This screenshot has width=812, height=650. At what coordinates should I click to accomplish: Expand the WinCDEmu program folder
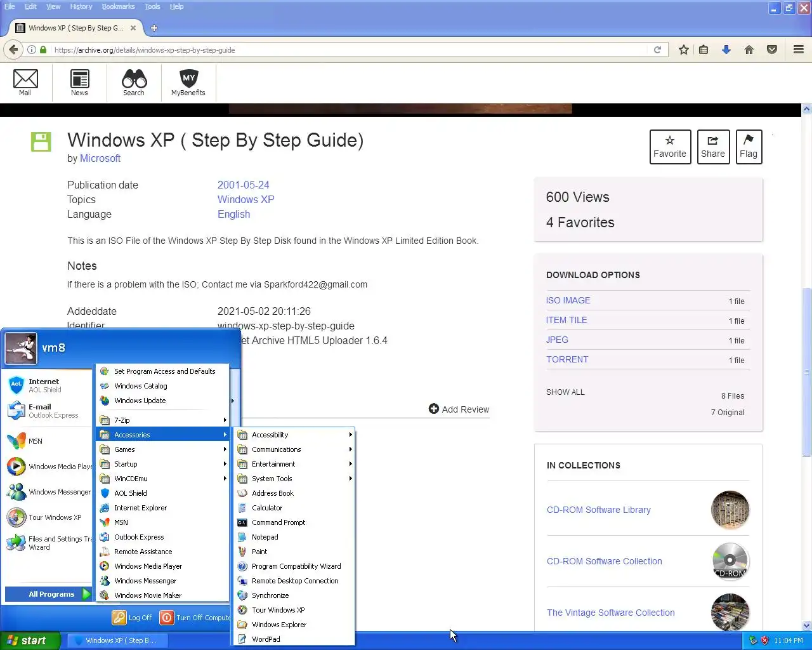pos(163,479)
